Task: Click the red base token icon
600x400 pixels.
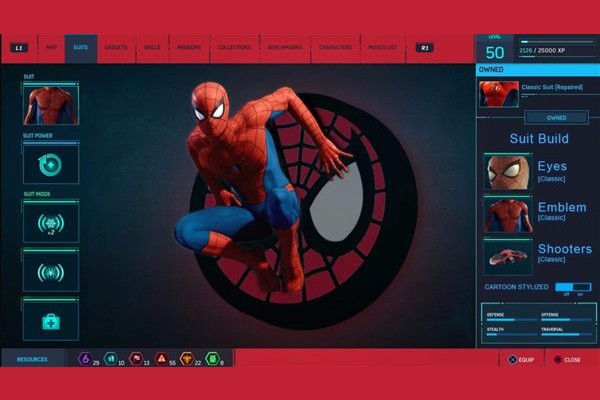Action: (136, 359)
